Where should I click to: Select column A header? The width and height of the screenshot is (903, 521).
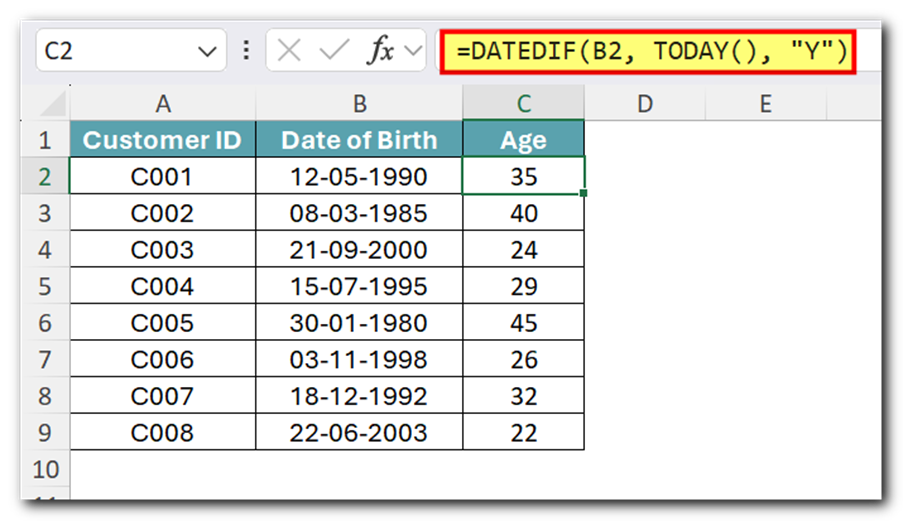[x=163, y=104]
